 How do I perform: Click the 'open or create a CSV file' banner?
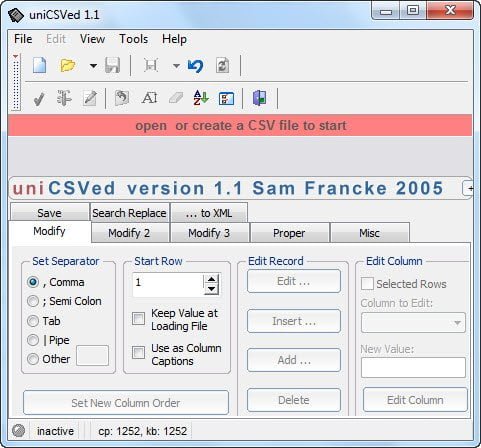(240, 125)
